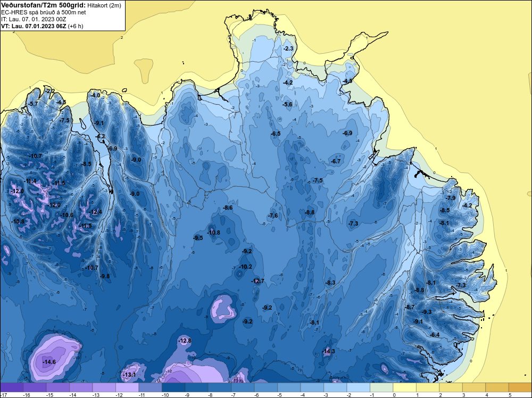Click the -8.7 temperature label

(410, 307)
